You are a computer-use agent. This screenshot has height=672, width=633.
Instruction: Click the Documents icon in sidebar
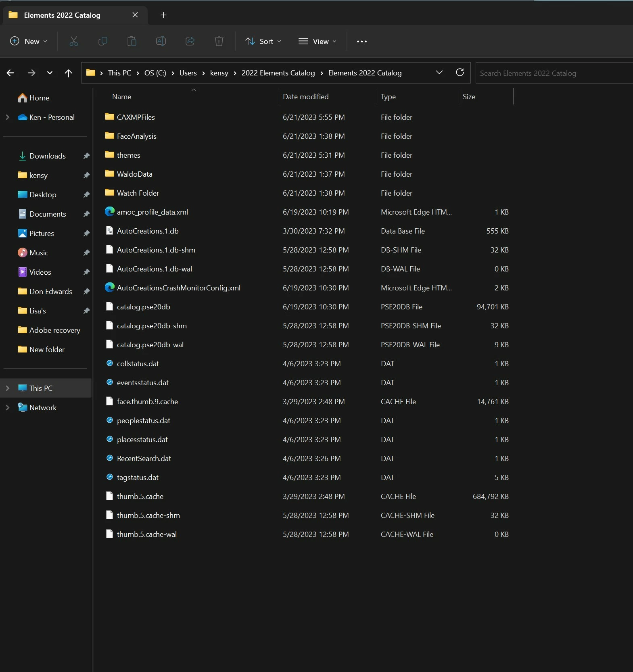click(23, 214)
